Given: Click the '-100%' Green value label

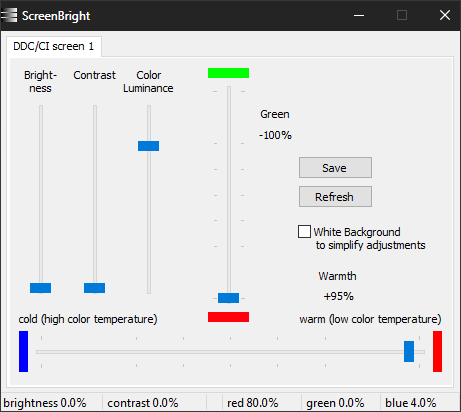Looking at the screenshot, I should click(275, 135).
